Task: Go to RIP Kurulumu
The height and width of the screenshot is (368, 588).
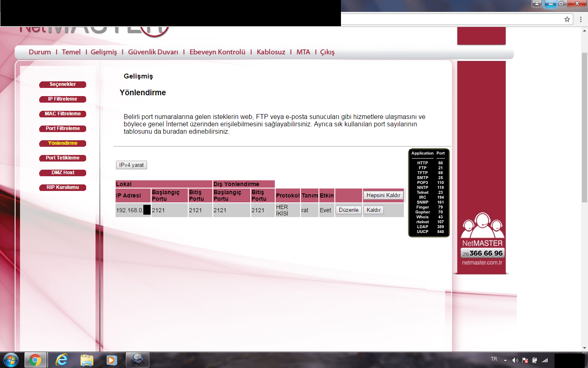Action: 63,188
